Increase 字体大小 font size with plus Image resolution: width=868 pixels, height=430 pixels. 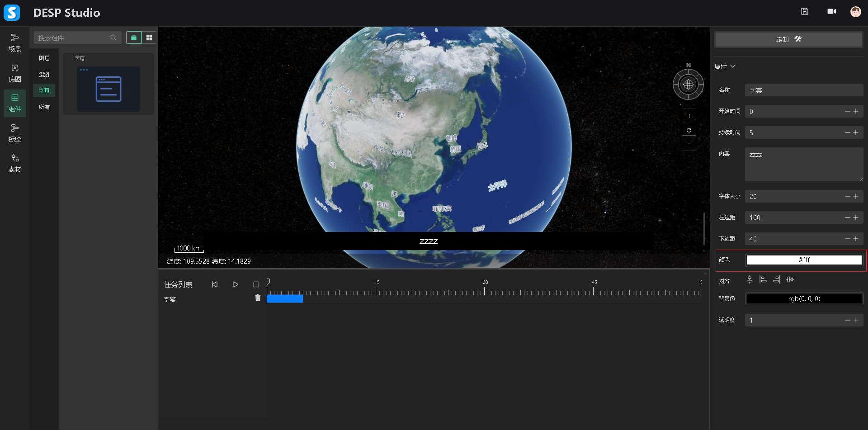tap(856, 196)
